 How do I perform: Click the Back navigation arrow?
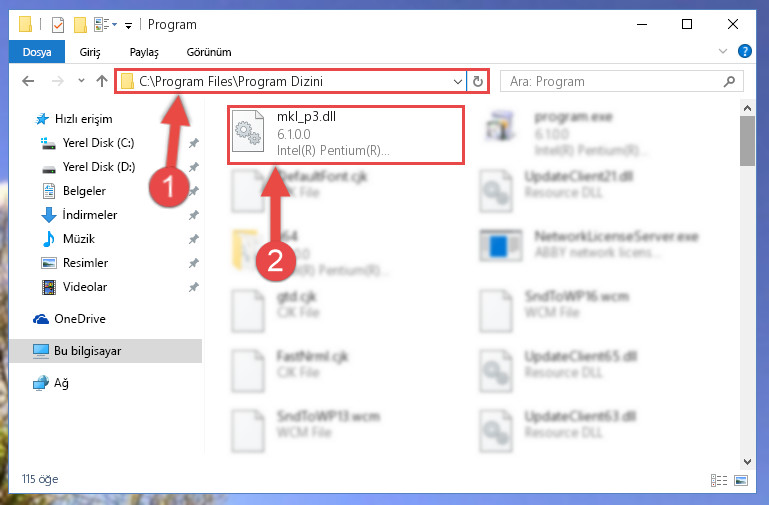[x=28, y=81]
